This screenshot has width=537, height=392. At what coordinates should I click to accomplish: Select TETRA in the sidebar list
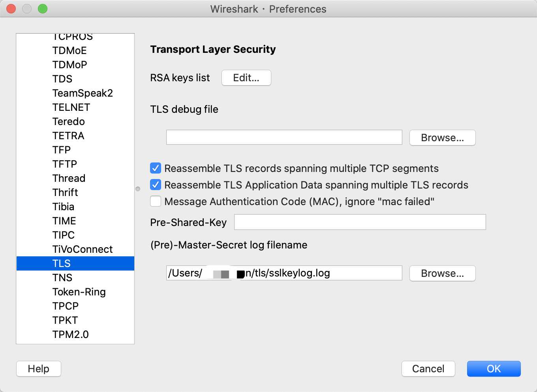click(x=75, y=136)
